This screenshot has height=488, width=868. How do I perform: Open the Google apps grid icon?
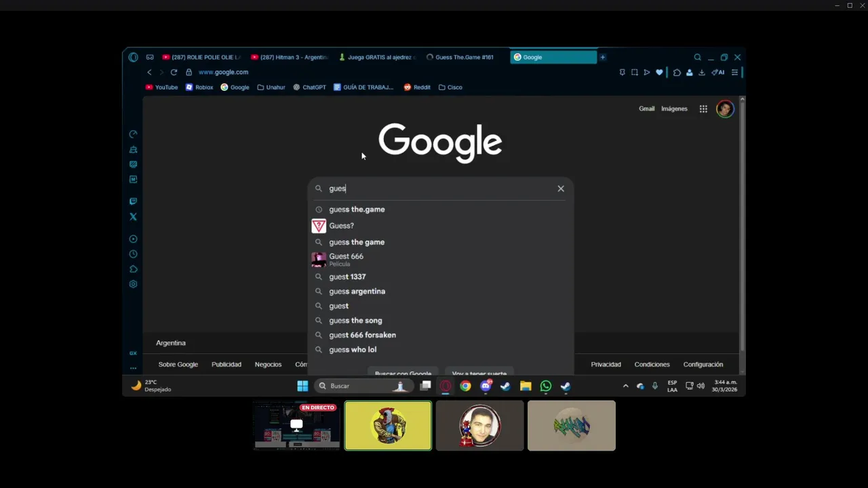703,109
